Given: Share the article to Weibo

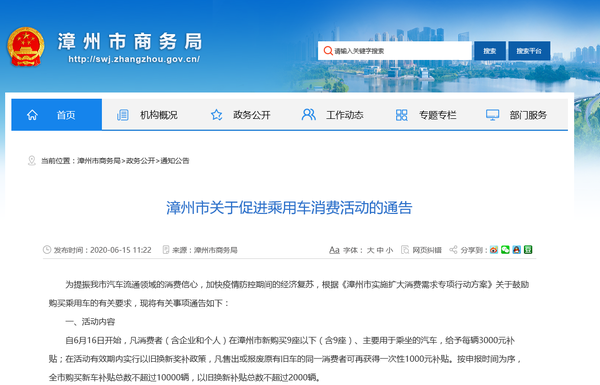Looking at the screenshot, I should pyautogui.click(x=494, y=250).
